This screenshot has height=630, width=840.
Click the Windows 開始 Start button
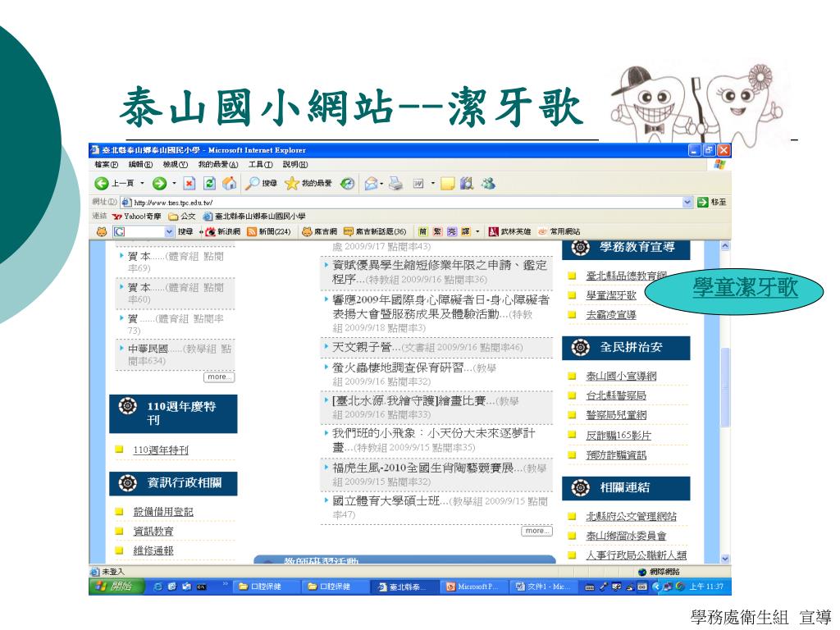pos(116,587)
